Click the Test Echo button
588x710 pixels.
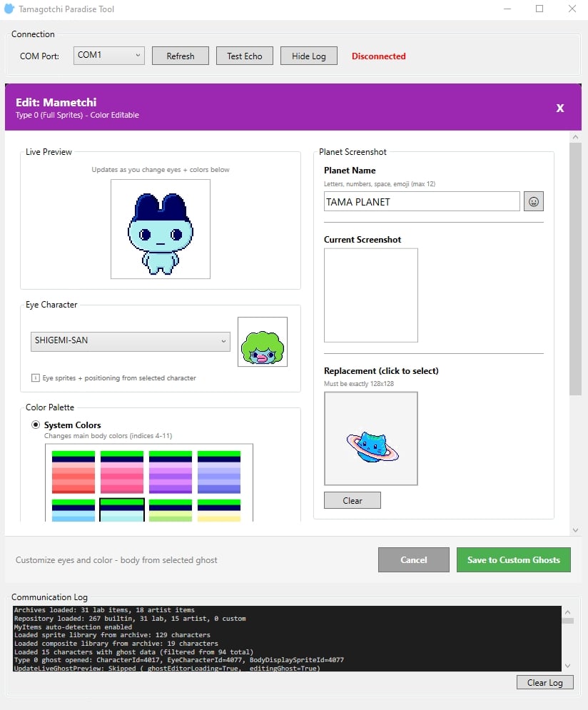(244, 55)
